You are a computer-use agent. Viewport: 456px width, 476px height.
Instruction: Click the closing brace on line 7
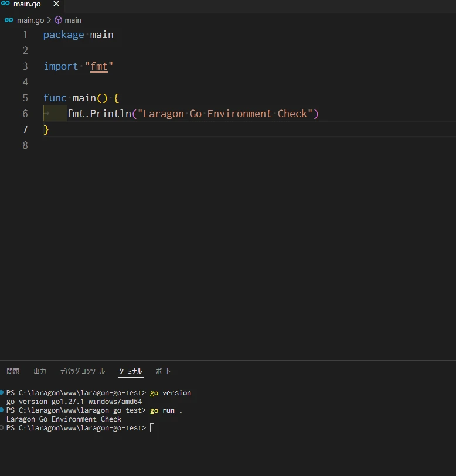[x=46, y=130]
